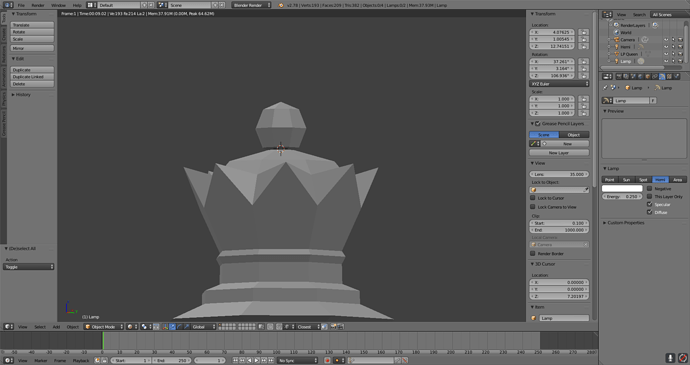Viewport: 690px width, 365px height.
Task: Enable the Render Border checkbox
Action: [x=533, y=254]
